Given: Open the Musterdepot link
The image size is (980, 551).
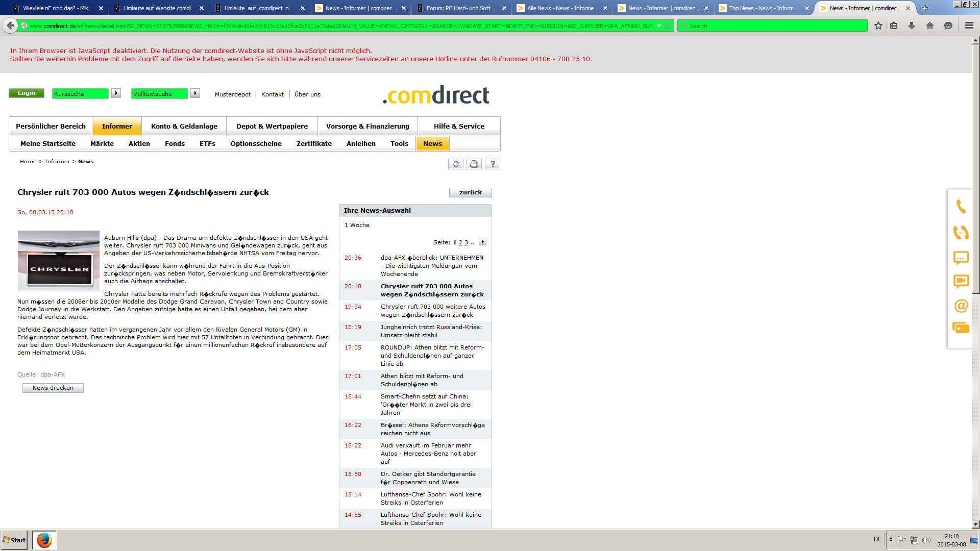Looking at the screenshot, I should (x=233, y=94).
